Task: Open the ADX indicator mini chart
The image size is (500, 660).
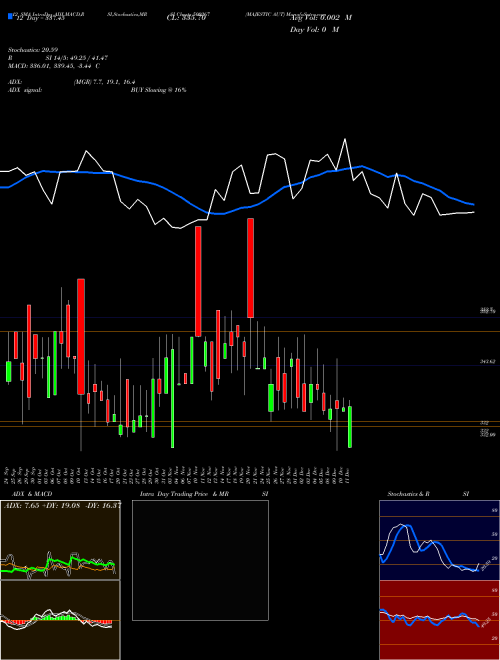Action: point(60,540)
